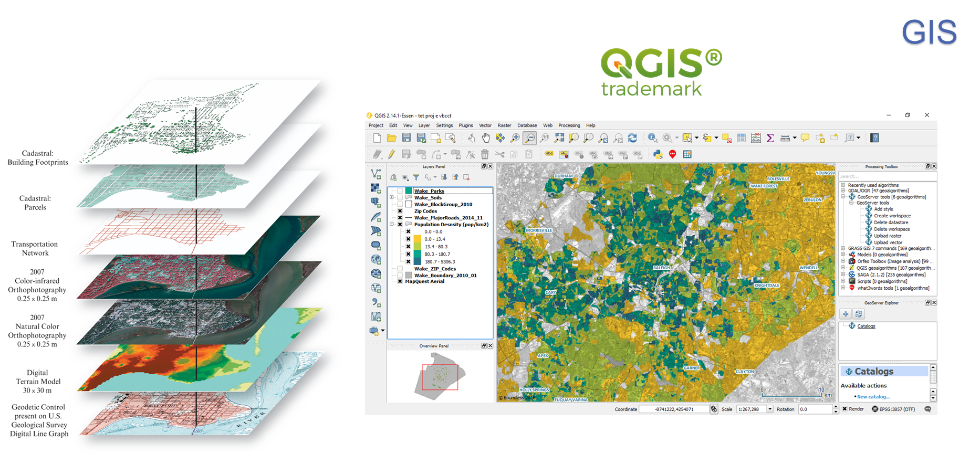Open the Python console icon
The width and height of the screenshot is (980, 454).
coord(658,154)
